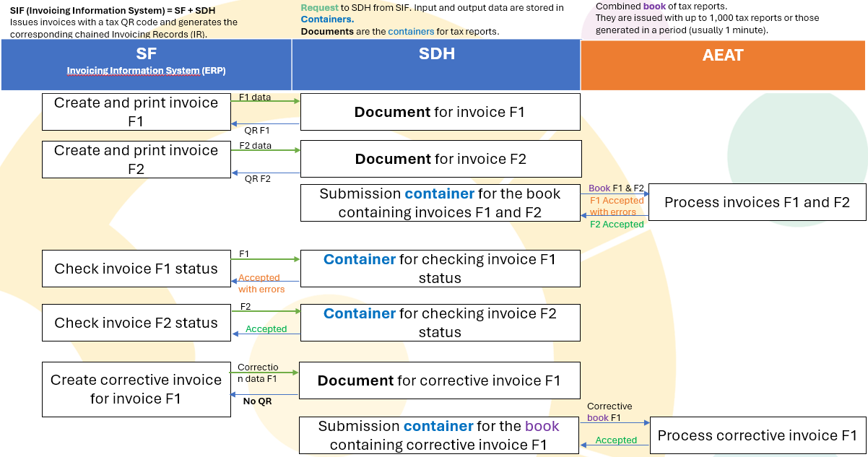The height and width of the screenshot is (457, 868).
Task: Click Container for checking invoice F2 status
Action: (440, 323)
